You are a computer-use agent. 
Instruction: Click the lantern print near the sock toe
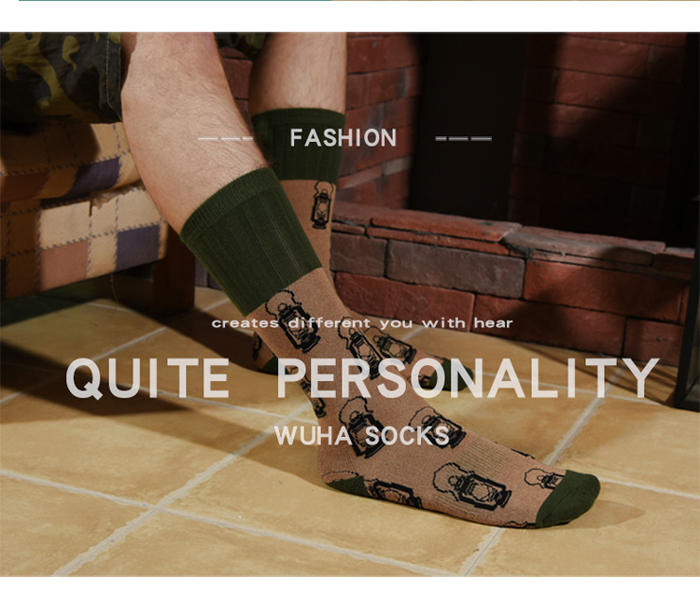[x=471, y=487]
